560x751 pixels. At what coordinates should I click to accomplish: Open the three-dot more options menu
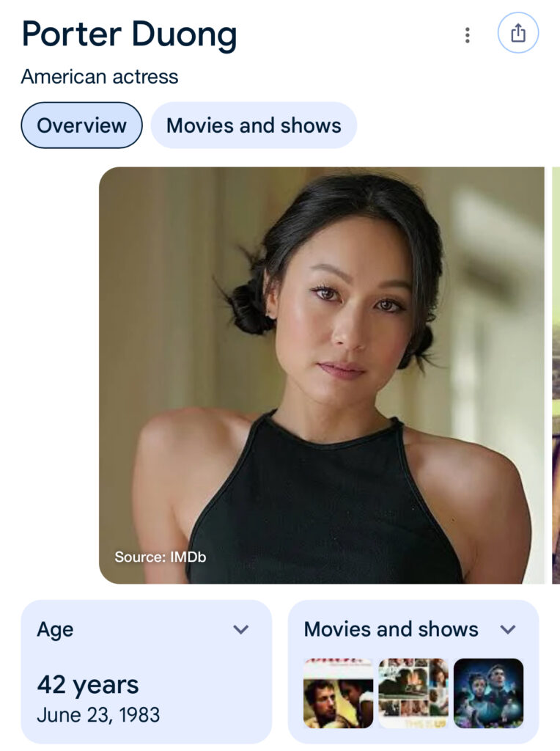click(x=467, y=34)
